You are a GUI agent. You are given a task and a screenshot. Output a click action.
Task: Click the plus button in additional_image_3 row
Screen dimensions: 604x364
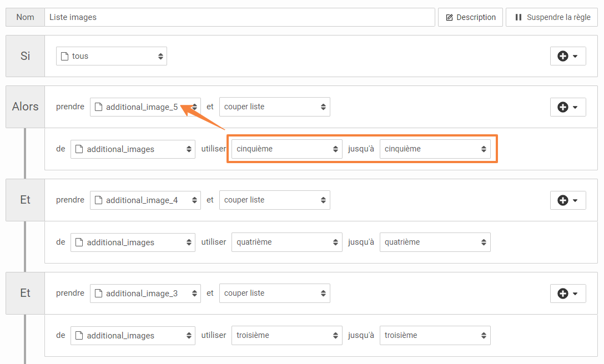click(x=567, y=294)
